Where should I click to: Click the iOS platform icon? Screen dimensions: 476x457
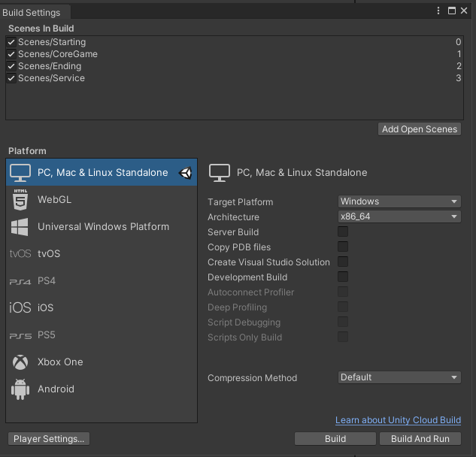click(20, 307)
